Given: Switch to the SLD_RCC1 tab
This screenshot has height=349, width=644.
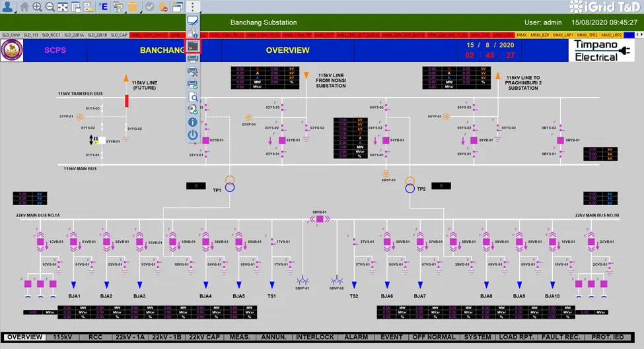Looking at the screenshot, I should pyautogui.click(x=52, y=35).
